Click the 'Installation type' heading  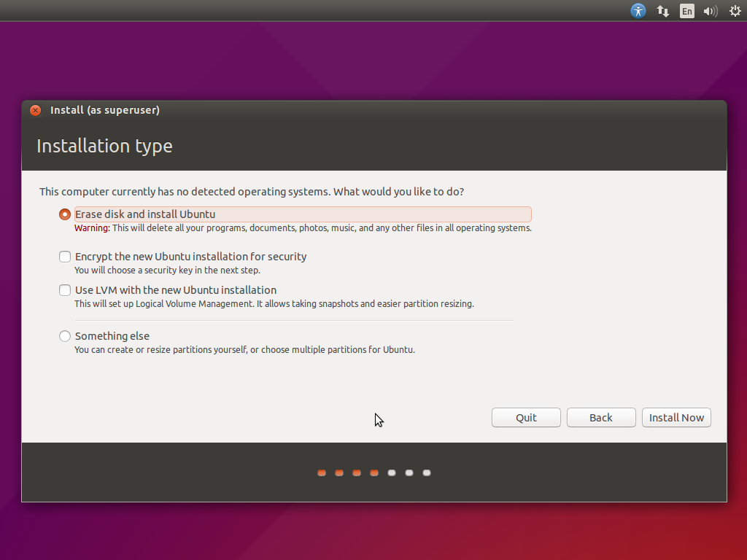104,146
